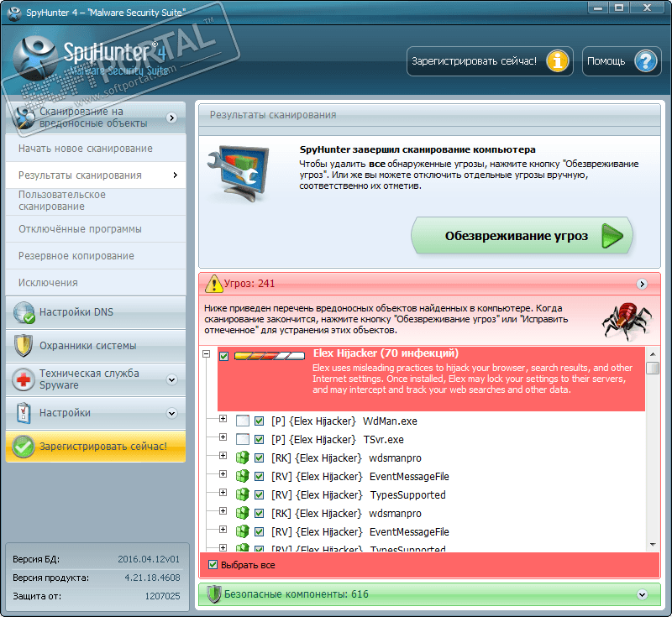Select Результаты сканирования menu item
This screenshot has width=672, height=617.
96,175
